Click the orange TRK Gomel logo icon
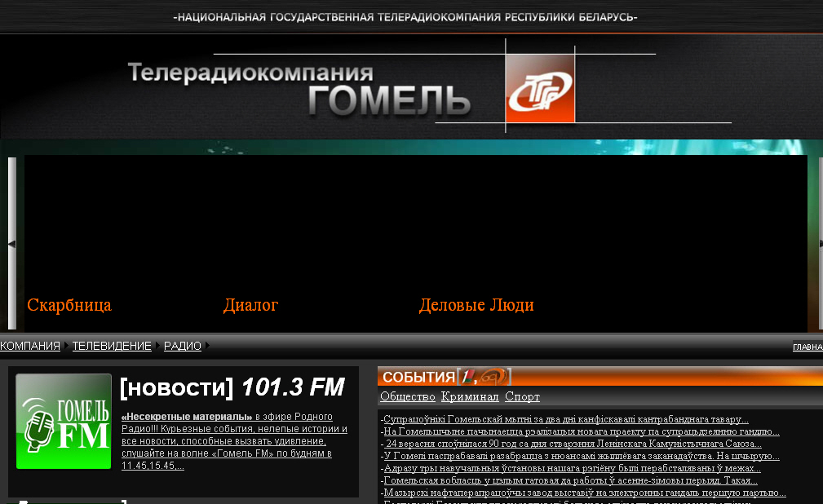 (x=539, y=86)
